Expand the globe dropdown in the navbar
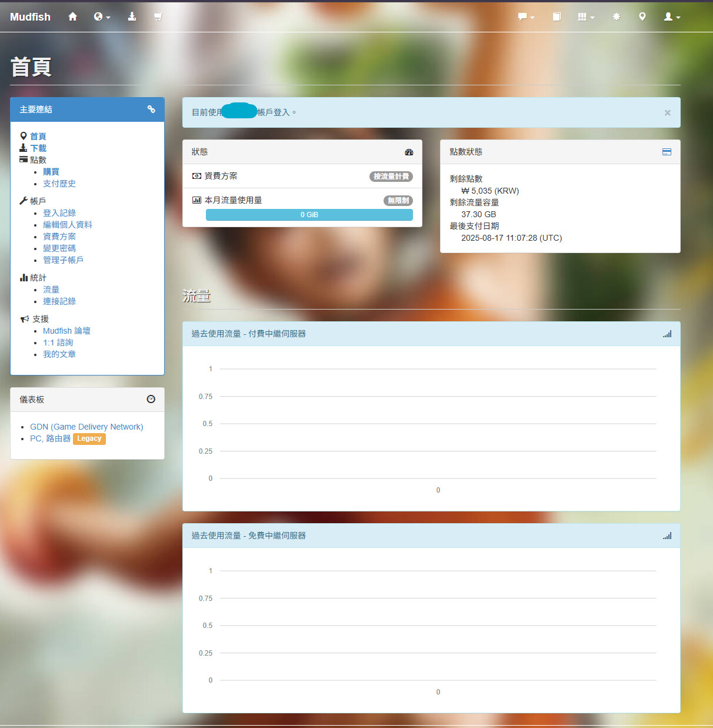 pos(102,16)
